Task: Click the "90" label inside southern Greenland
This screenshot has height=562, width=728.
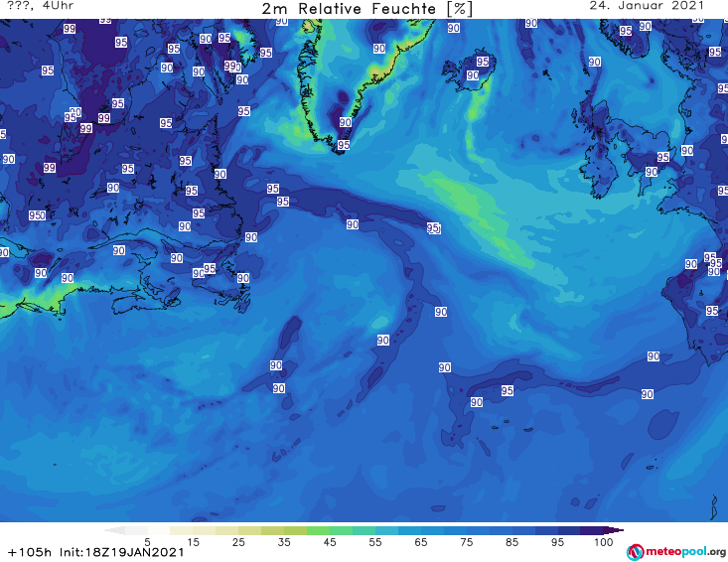Action: tap(345, 122)
